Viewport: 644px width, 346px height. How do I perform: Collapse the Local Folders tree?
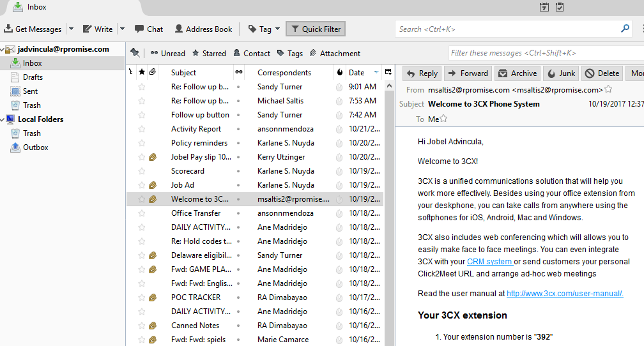[3, 119]
